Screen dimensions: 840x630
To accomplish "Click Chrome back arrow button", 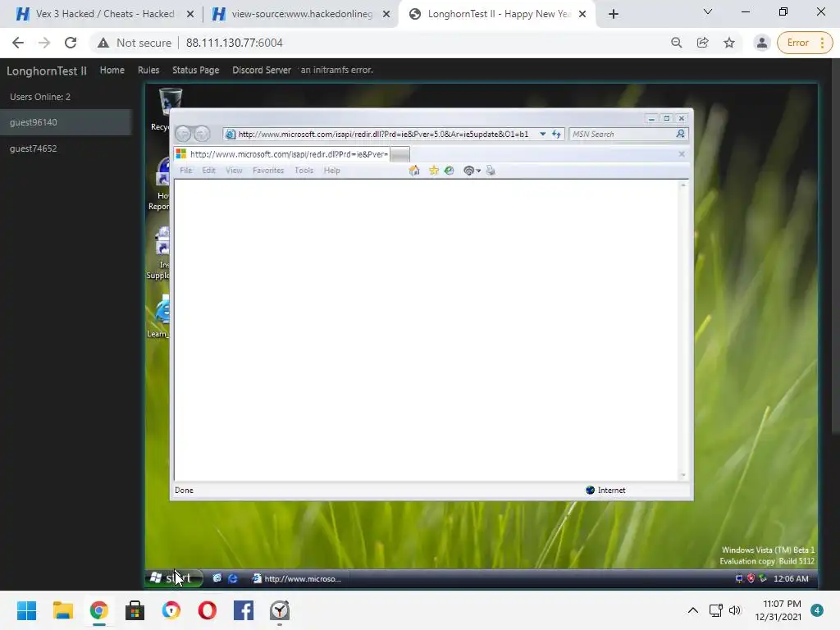I will click(x=18, y=43).
